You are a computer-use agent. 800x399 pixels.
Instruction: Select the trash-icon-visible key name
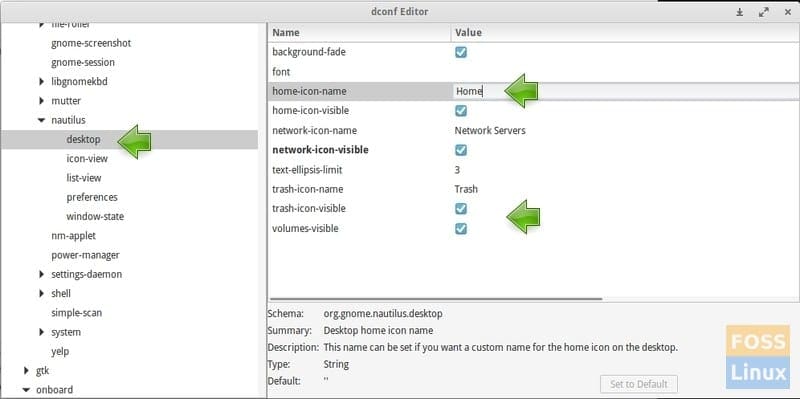tap(309, 209)
